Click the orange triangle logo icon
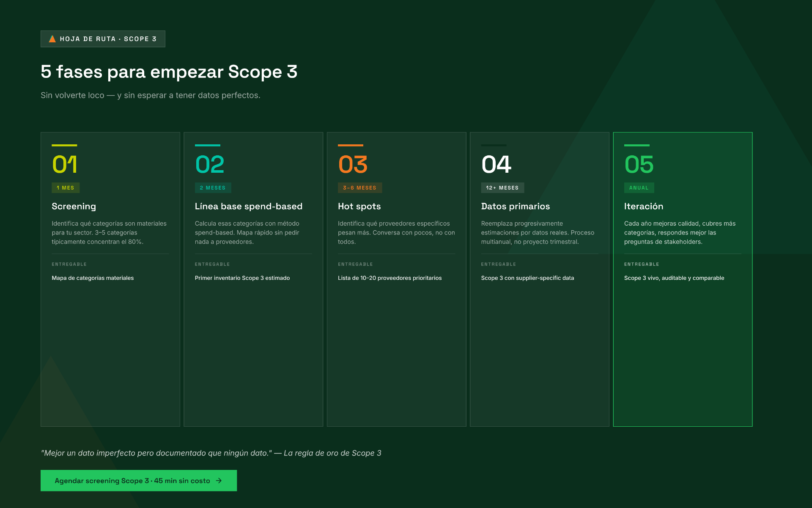The width and height of the screenshot is (812, 508). 52,39
